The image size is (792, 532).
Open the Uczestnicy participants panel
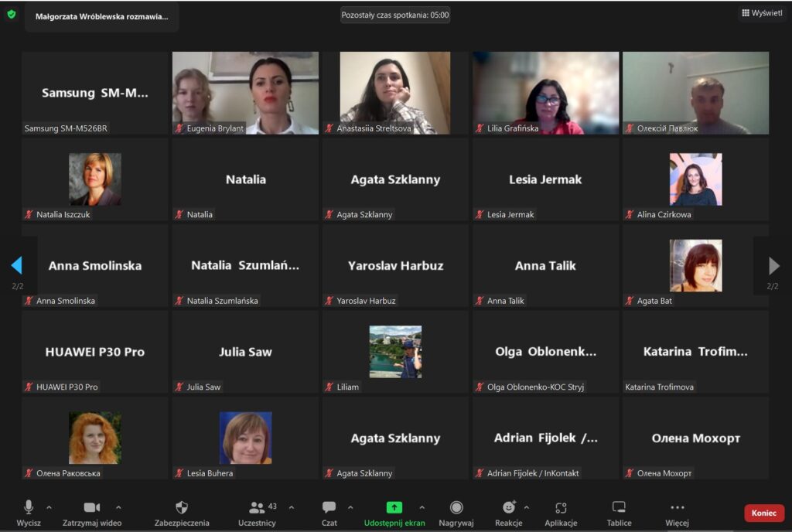258,508
